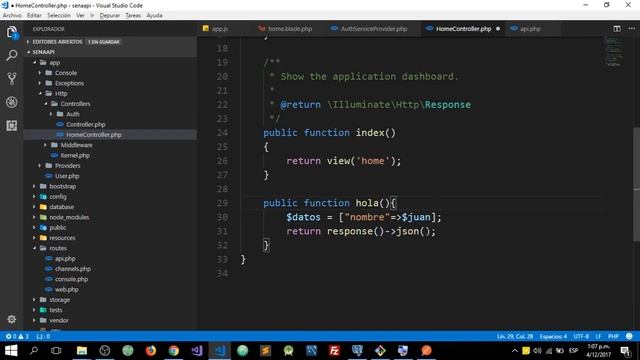Screen dimensions: 640x360
Task: Open the Ayuda menu
Action: [x=154, y=16]
